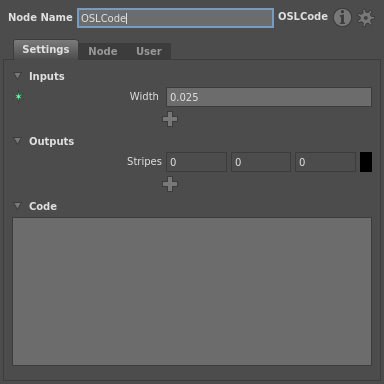384x384 pixels.
Task: Collapse the Inputs section
Action: tap(18, 76)
